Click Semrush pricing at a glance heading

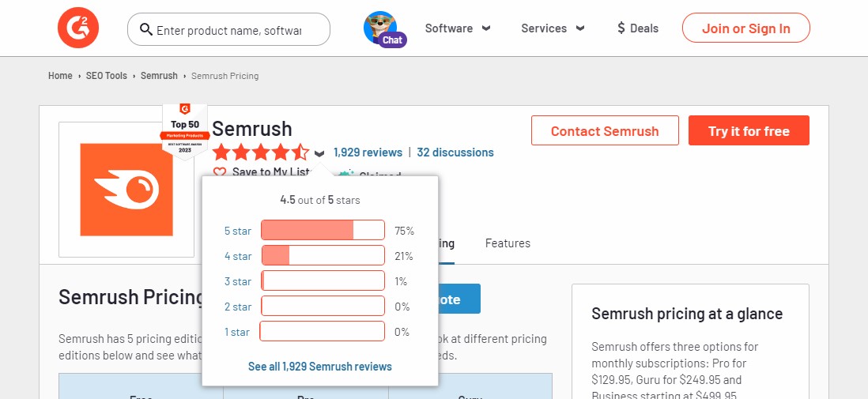[687, 314]
